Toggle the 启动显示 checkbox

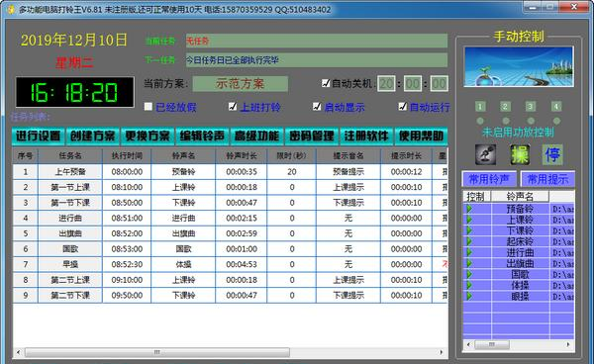(317, 107)
